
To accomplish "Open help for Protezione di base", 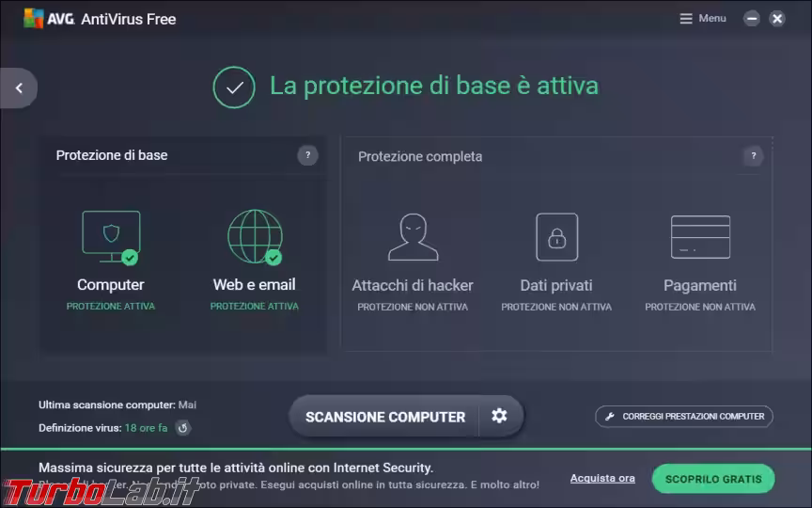I will pyautogui.click(x=307, y=155).
